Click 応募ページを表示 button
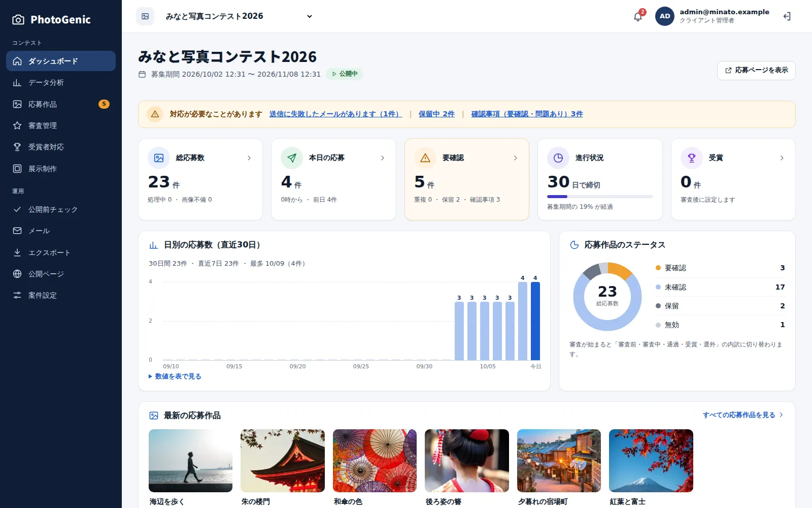This screenshot has width=812, height=508. [756, 71]
